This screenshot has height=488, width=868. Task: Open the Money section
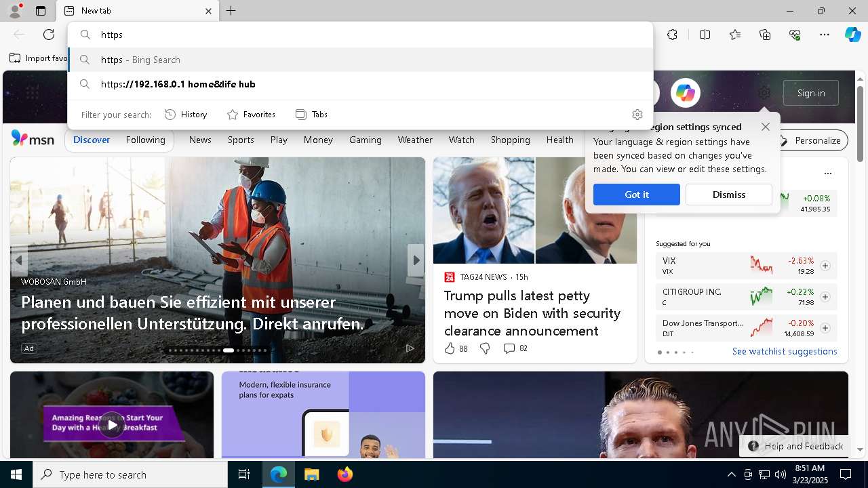(318, 140)
